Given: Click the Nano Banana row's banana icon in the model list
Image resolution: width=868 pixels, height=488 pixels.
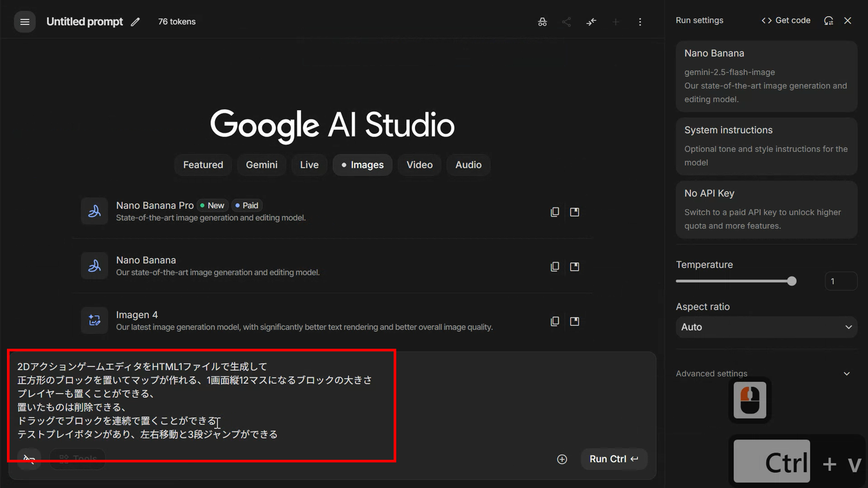Looking at the screenshot, I should 94,266.
